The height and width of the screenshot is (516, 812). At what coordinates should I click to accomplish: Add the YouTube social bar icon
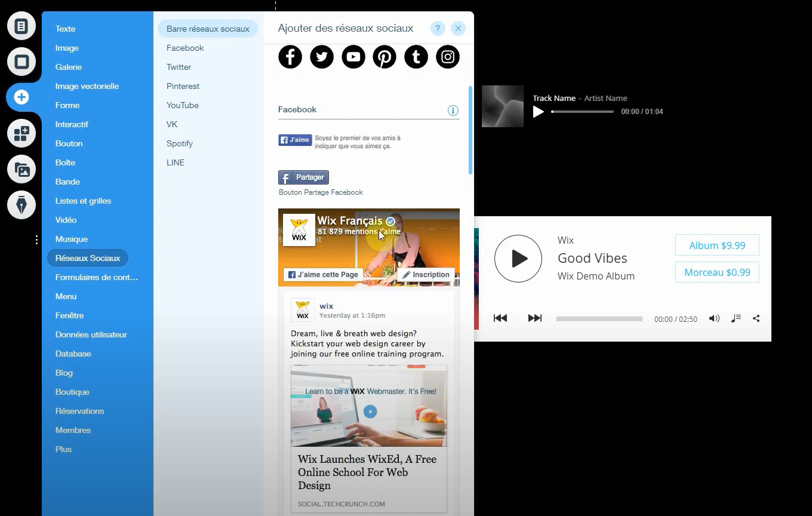pyautogui.click(x=353, y=57)
